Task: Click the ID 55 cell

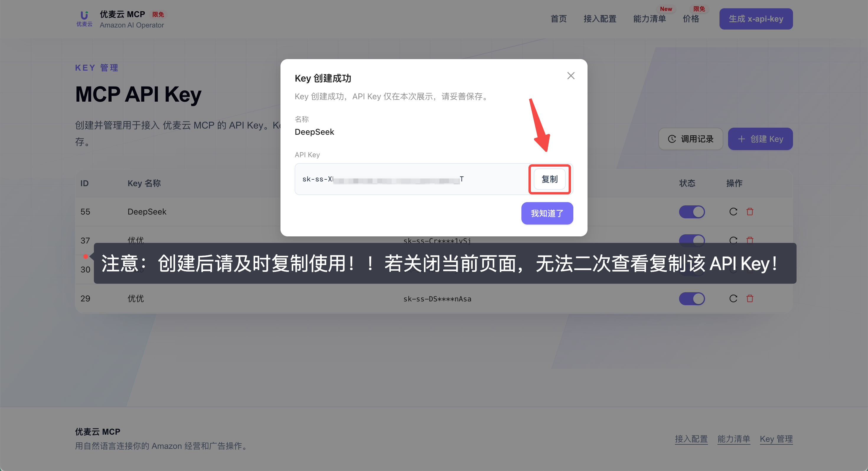Action: coord(85,212)
